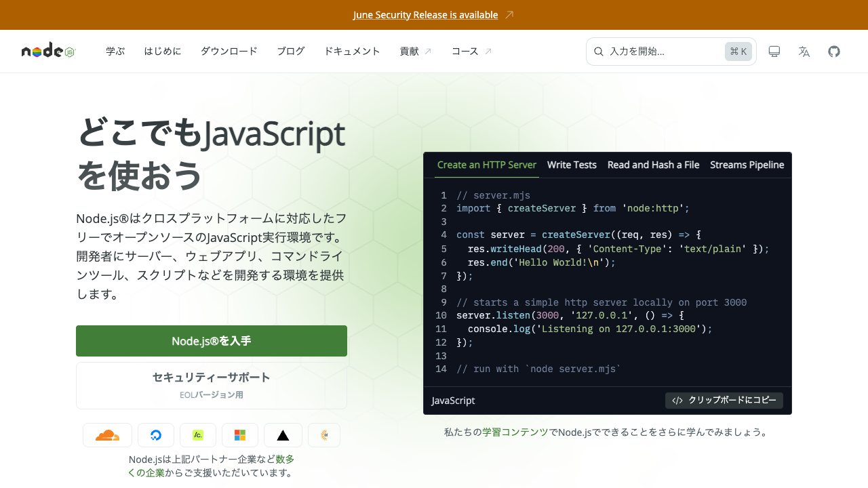Click the Node.js®を入手 button
This screenshot has height=488, width=868.
pos(212,341)
